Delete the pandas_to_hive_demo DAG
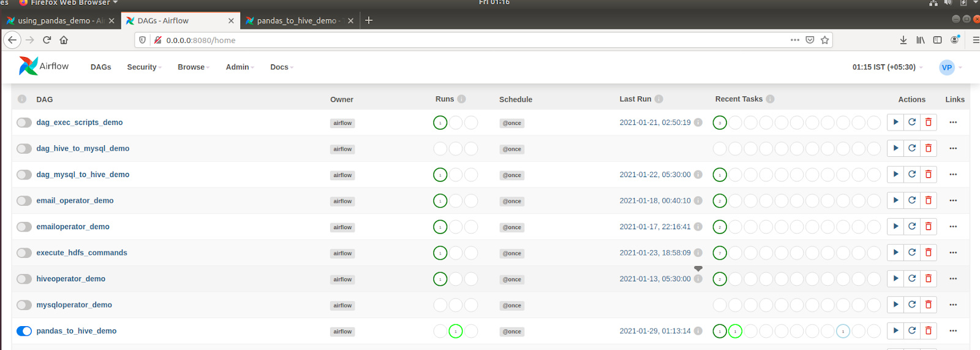This screenshot has height=350, width=980. (929, 331)
